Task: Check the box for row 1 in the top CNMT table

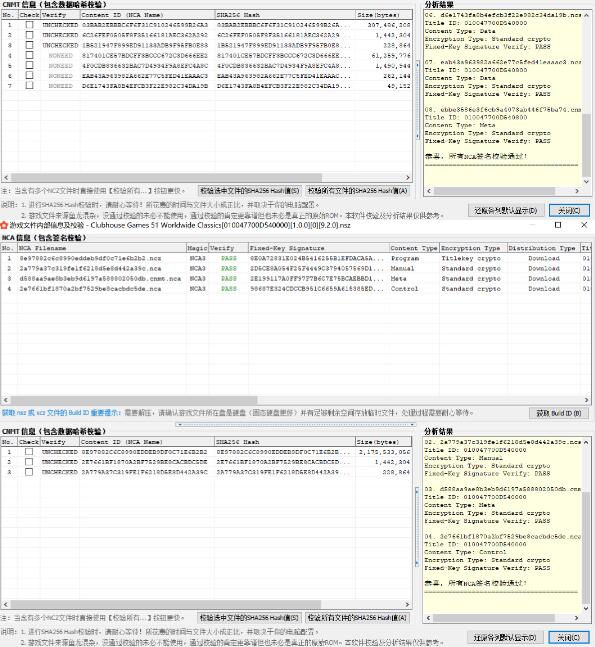Action: (x=29, y=25)
